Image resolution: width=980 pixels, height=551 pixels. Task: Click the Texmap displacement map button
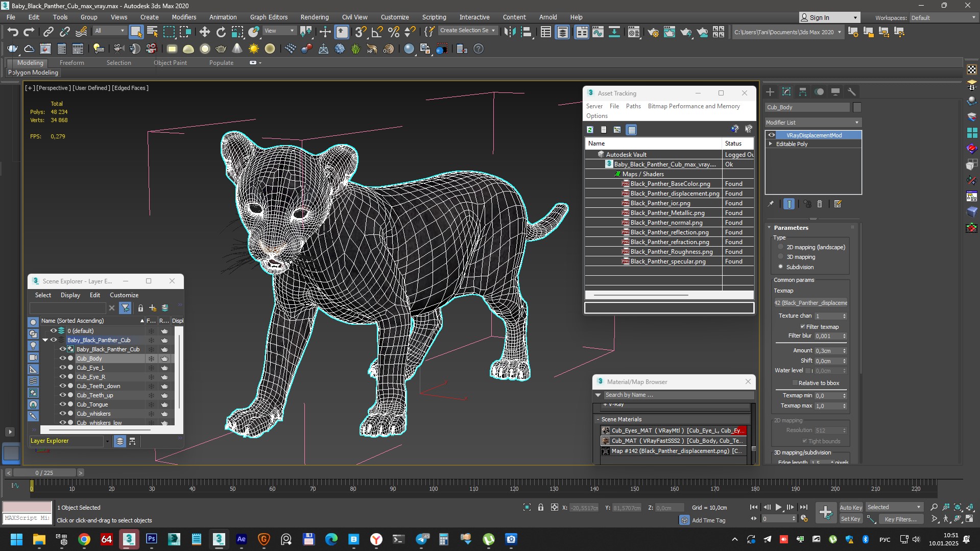coord(810,303)
